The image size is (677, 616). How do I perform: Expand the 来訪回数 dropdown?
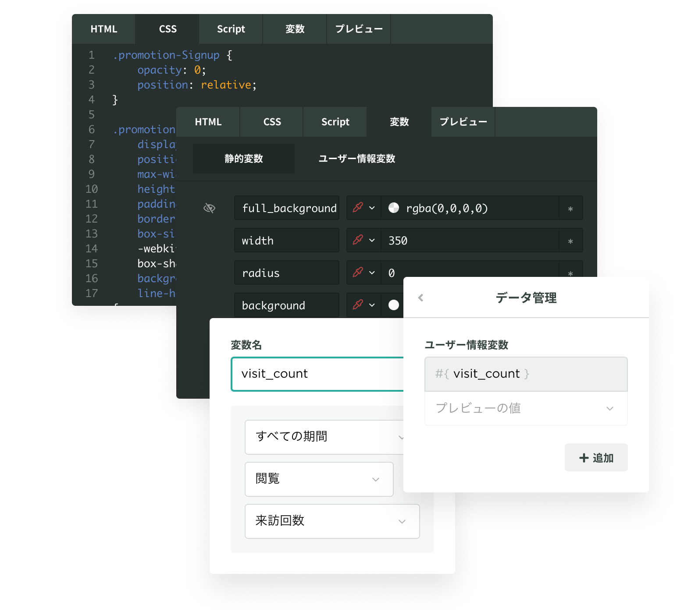pyautogui.click(x=332, y=521)
